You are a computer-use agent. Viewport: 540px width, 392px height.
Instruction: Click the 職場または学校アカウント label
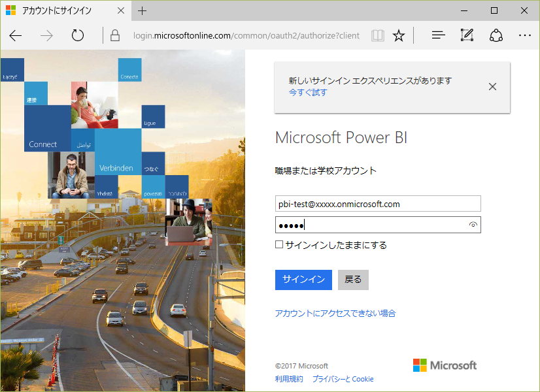[326, 171]
